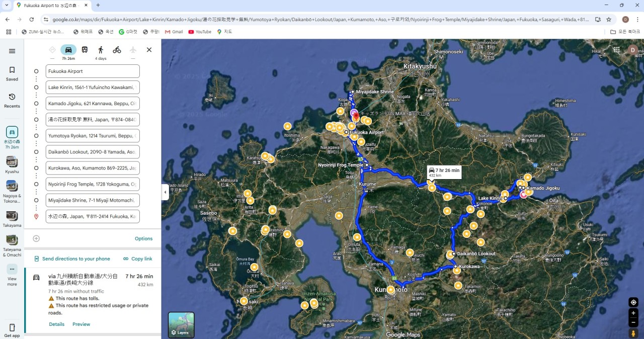644x339 pixels.
Task: Click the map zoom in button
Action: click(633, 313)
